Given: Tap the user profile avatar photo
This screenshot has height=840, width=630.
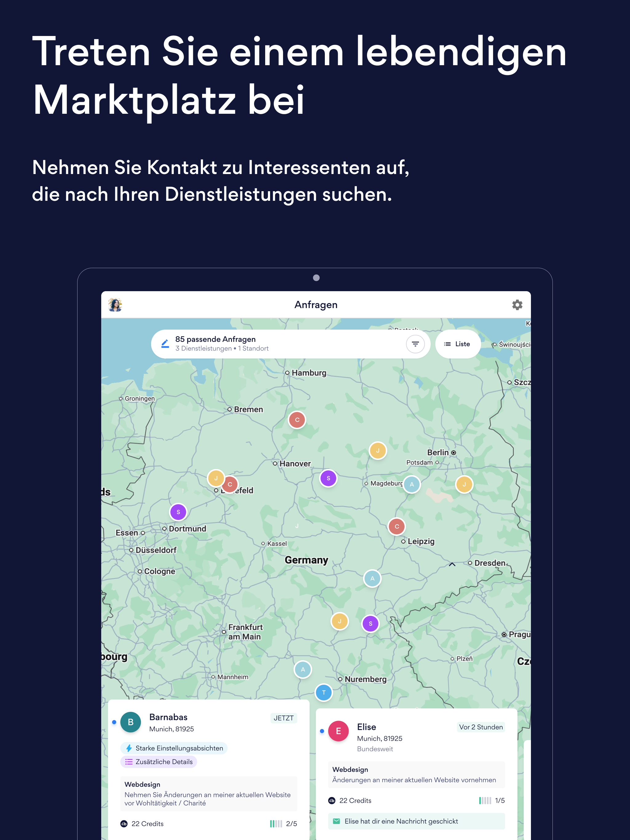Looking at the screenshot, I should coord(115,305).
